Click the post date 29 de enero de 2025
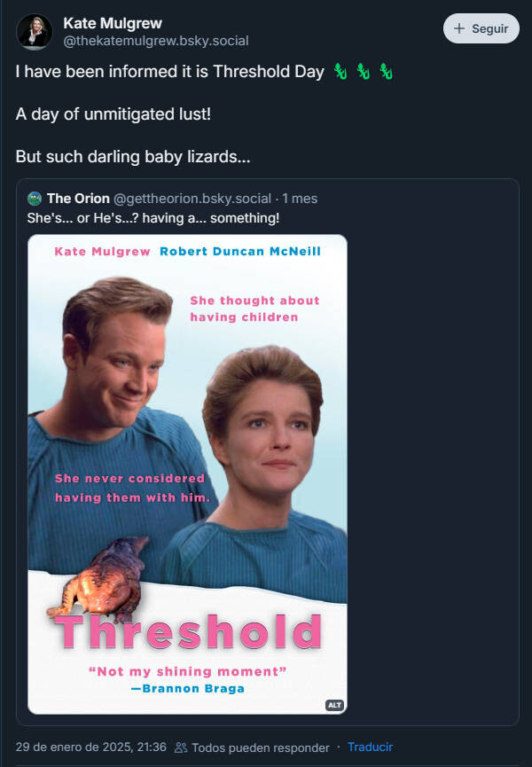The width and height of the screenshot is (532, 767). [91, 747]
